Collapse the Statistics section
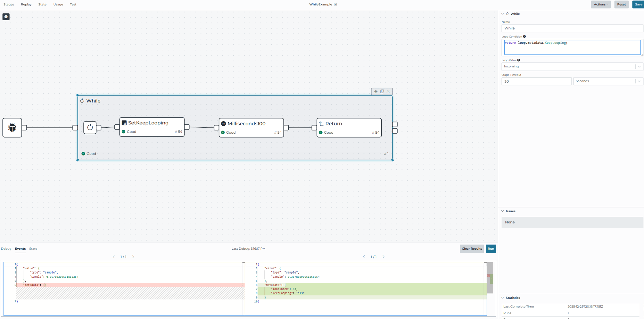Image resolution: width=644 pixels, height=319 pixels. (503, 298)
